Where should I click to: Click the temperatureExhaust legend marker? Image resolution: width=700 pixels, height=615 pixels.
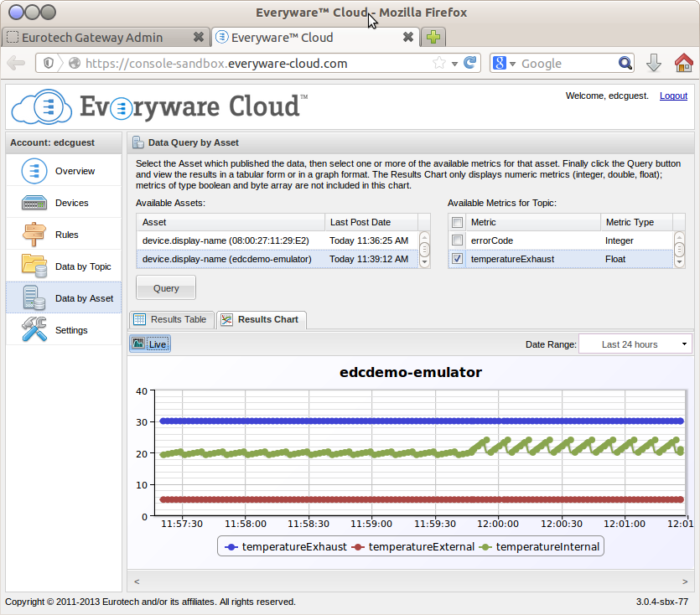click(x=231, y=547)
